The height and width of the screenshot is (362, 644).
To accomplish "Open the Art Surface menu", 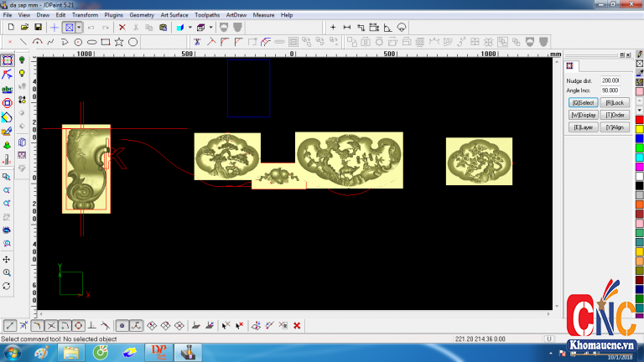I will [174, 15].
